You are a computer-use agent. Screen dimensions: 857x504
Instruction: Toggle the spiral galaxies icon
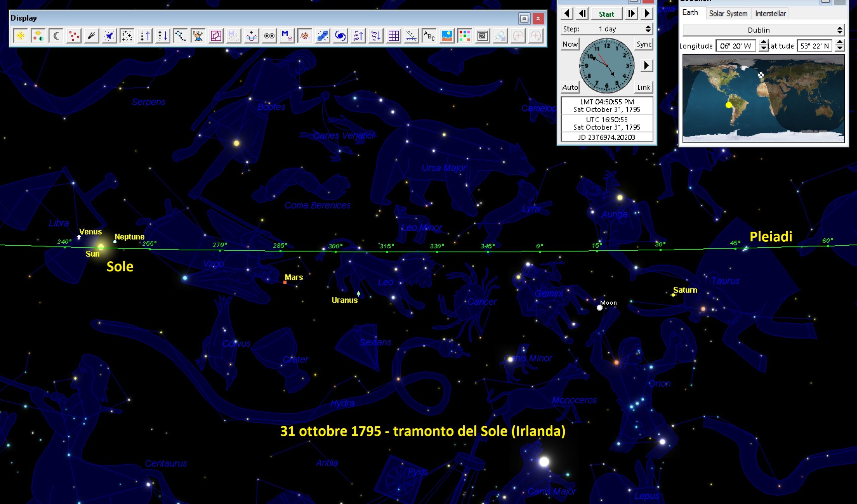[x=340, y=36]
